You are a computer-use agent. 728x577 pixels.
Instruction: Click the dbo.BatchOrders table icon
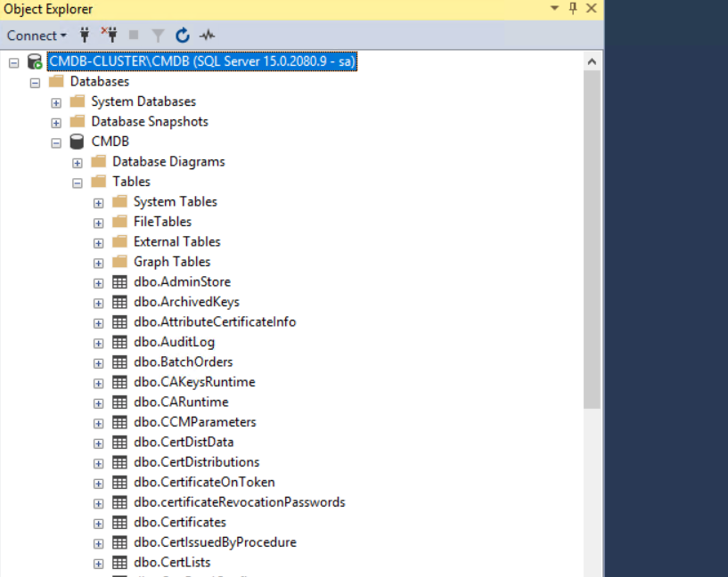click(119, 362)
